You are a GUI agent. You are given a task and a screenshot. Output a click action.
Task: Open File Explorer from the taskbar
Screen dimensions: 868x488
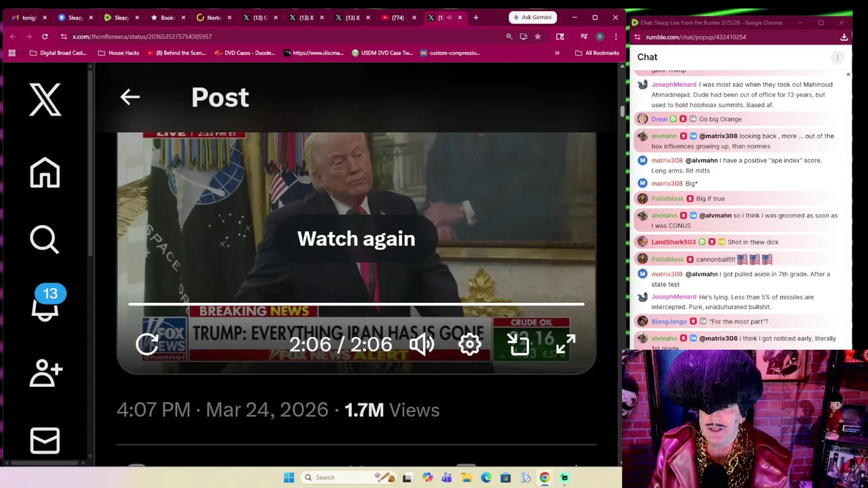(467, 478)
